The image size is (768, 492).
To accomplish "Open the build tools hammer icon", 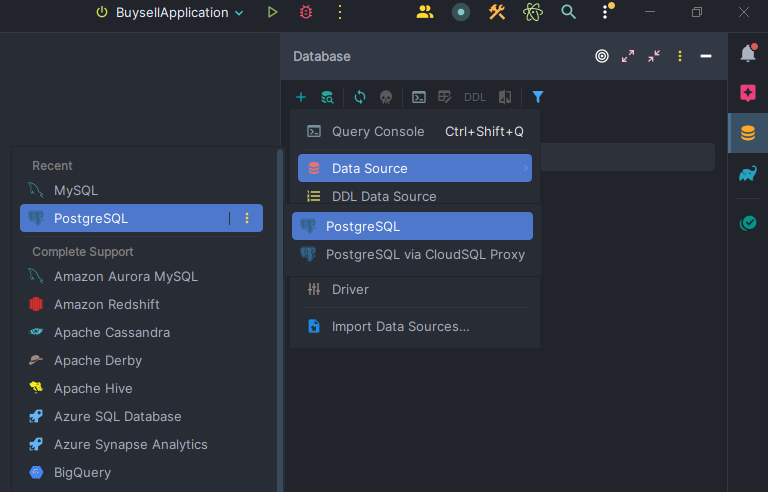I will pyautogui.click(x=497, y=12).
